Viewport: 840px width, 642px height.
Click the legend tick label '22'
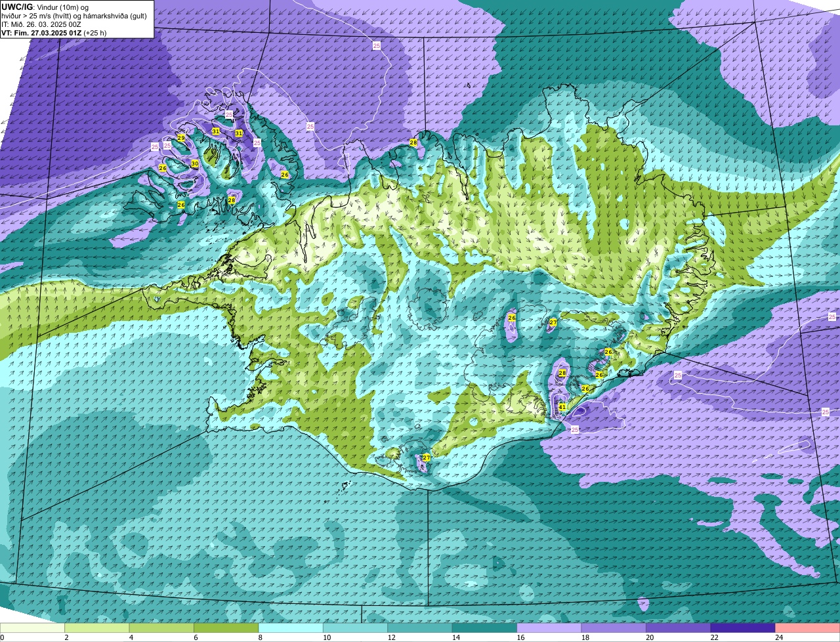click(x=714, y=637)
